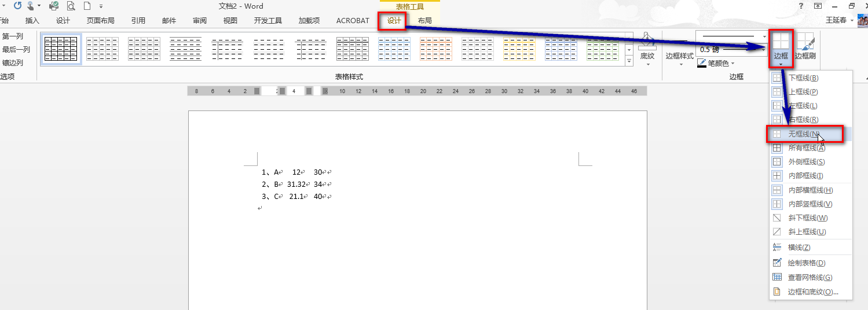Click the table cell containing 40
Image resolution: width=868 pixels, height=310 pixels.
319,196
